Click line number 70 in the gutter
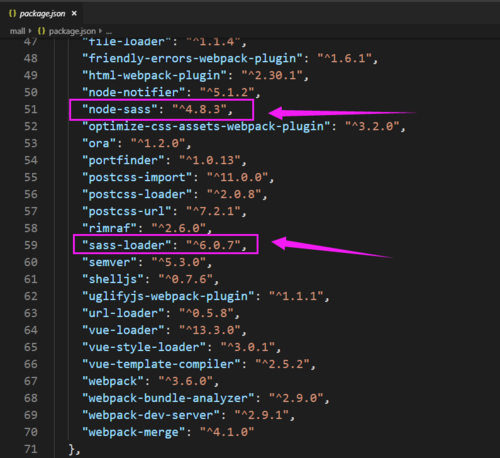The height and width of the screenshot is (458, 500). (x=31, y=432)
